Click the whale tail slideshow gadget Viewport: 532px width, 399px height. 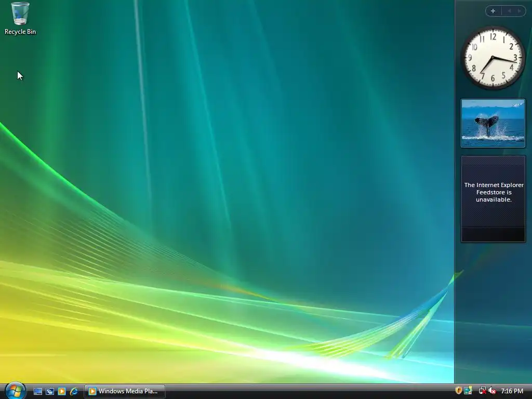493,123
